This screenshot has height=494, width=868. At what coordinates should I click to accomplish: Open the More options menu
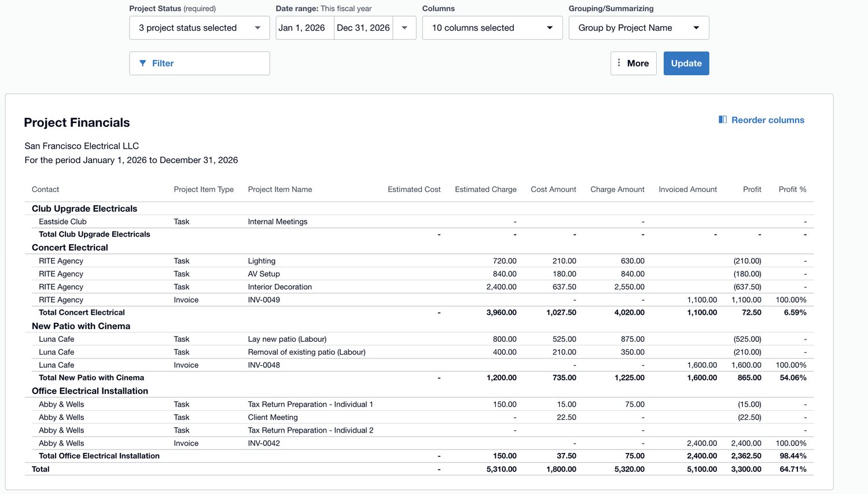633,63
